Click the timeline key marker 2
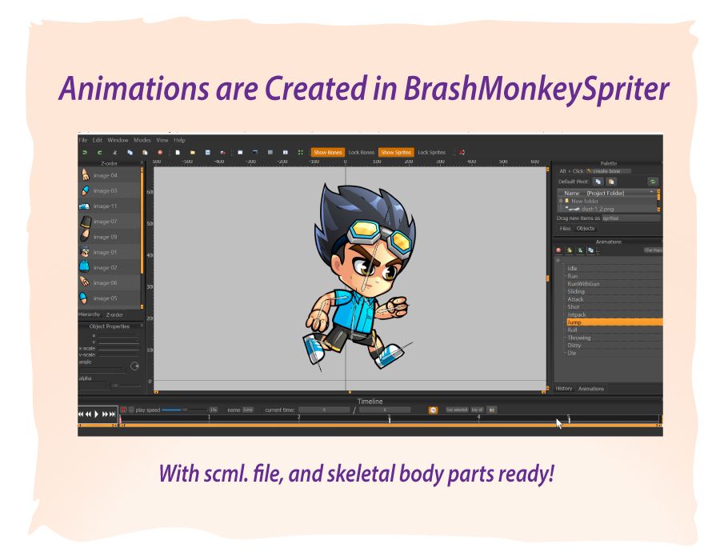The image size is (728, 560). point(298,418)
